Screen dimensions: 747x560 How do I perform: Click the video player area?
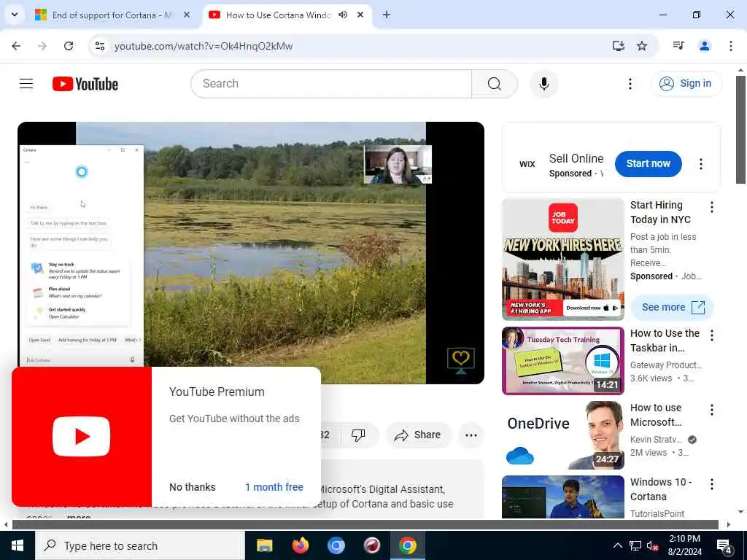(251, 252)
